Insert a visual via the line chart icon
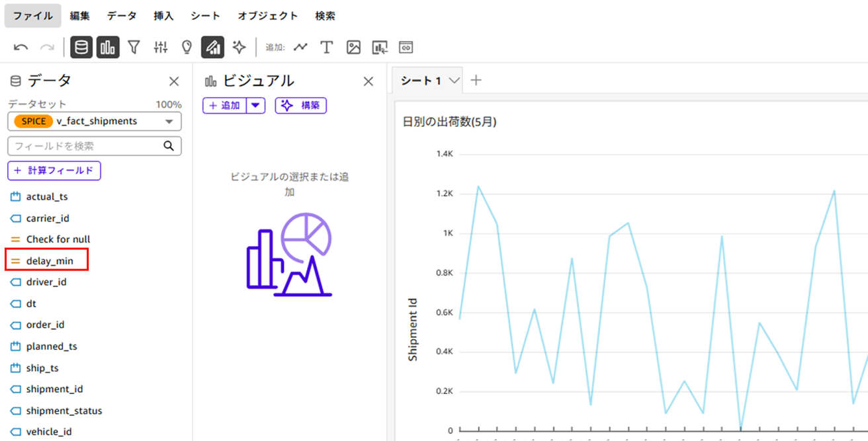 click(x=300, y=47)
